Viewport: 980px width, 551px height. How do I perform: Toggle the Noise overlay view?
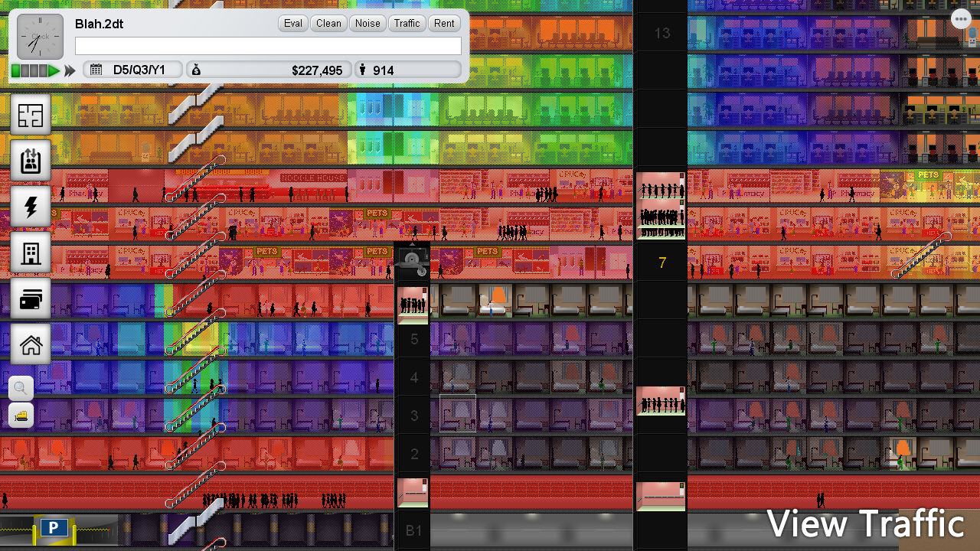click(367, 24)
